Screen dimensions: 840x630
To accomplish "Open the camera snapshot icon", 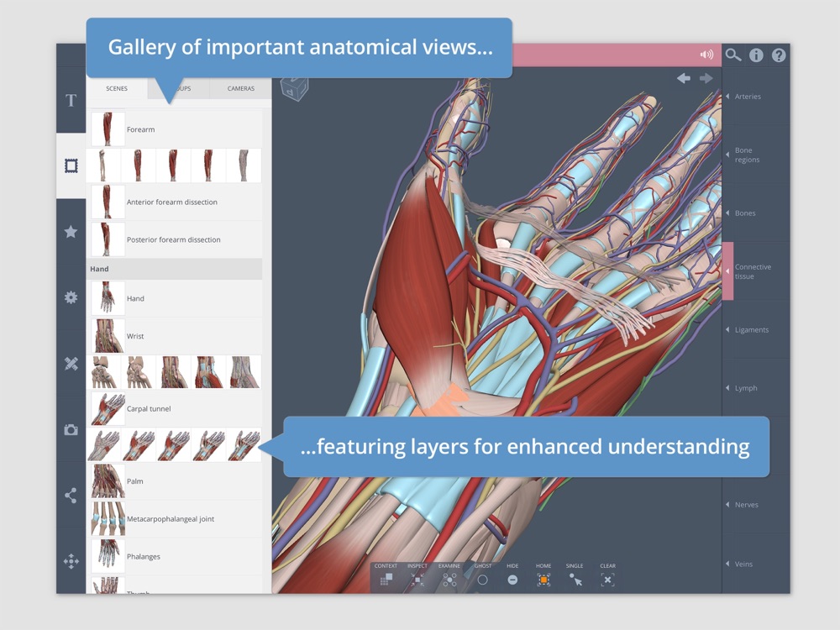I will point(71,429).
